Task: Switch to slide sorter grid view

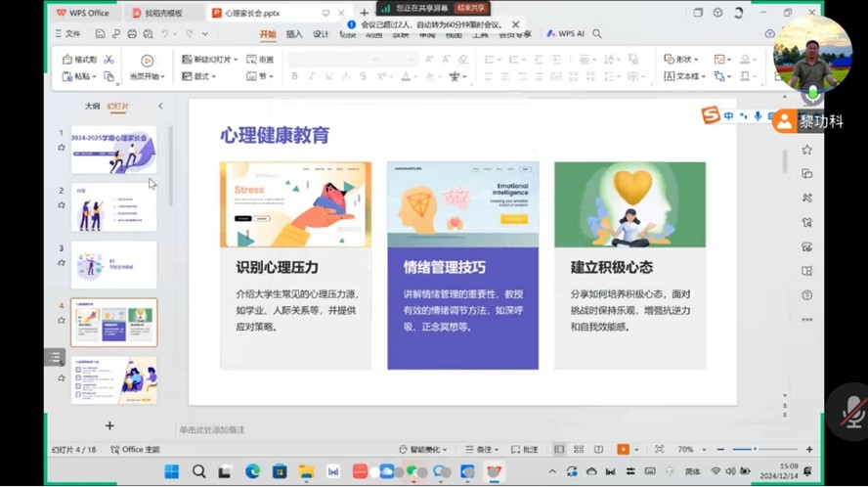Action: (x=579, y=450)
